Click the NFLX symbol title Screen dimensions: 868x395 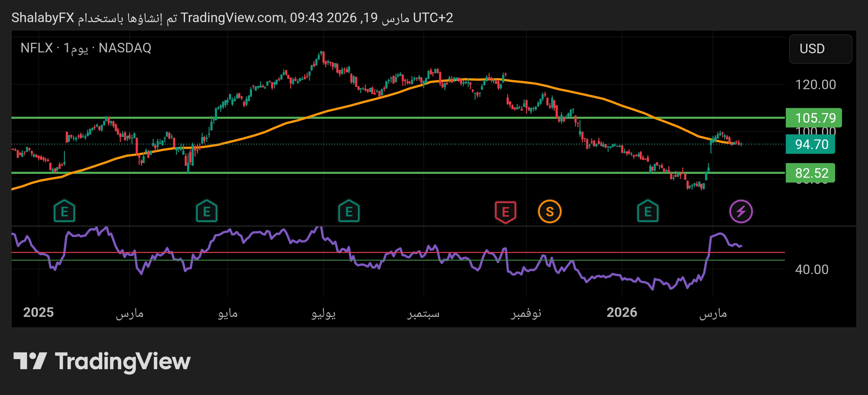pyautogui.click(x=36, y=48)
